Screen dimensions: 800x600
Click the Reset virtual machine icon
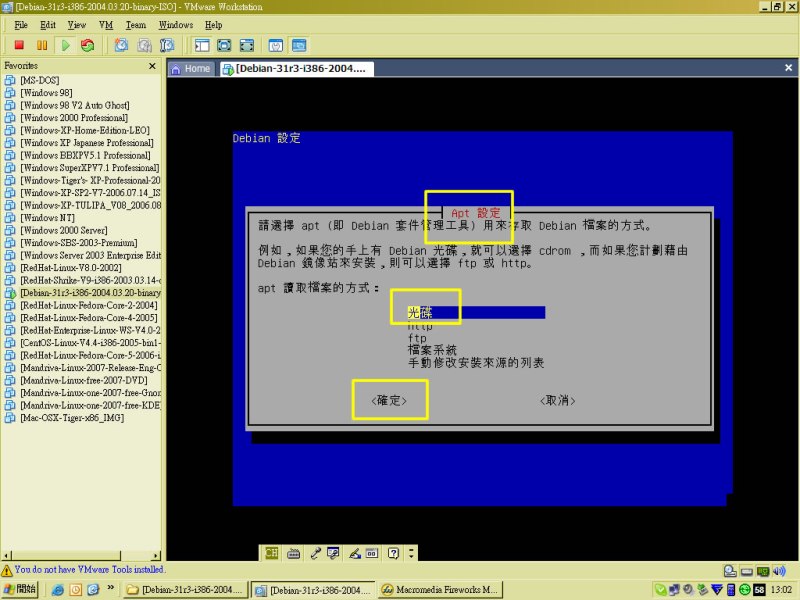click(88, 45)
